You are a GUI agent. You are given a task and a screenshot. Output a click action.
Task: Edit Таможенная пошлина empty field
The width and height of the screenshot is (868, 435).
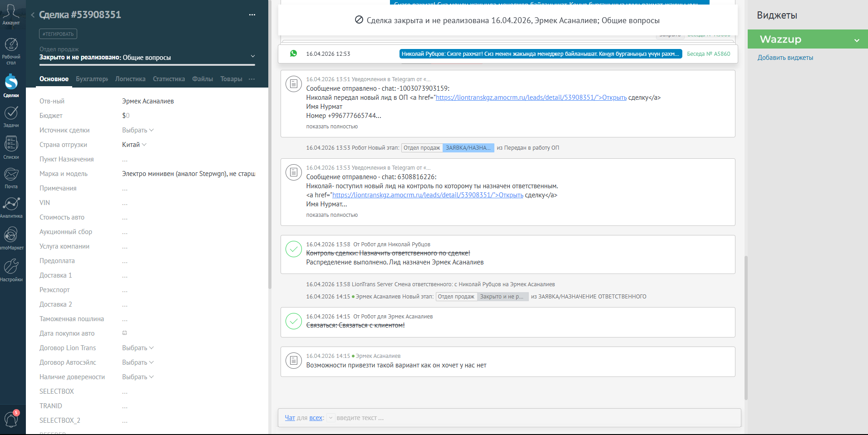188,319
